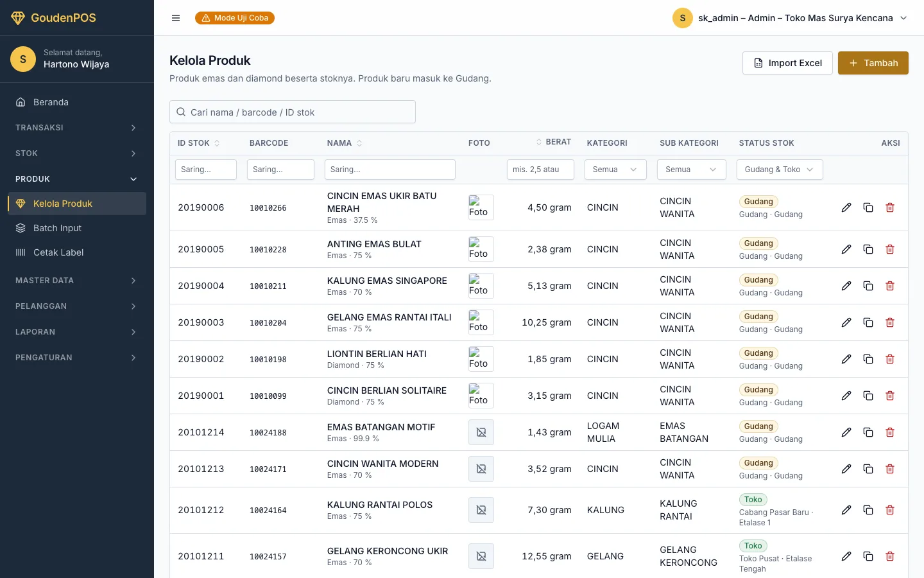Viewport: 924px width, 578px height.
Task: Click GoudenPOS diamond logo
Action: (x=18, y=18)
